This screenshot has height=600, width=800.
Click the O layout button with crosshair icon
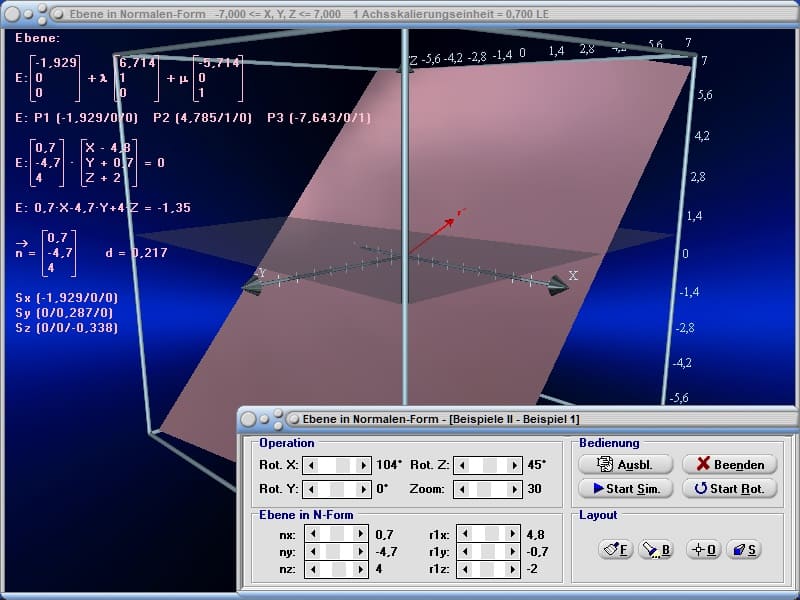pyautogui.click(x=703, y=549)
